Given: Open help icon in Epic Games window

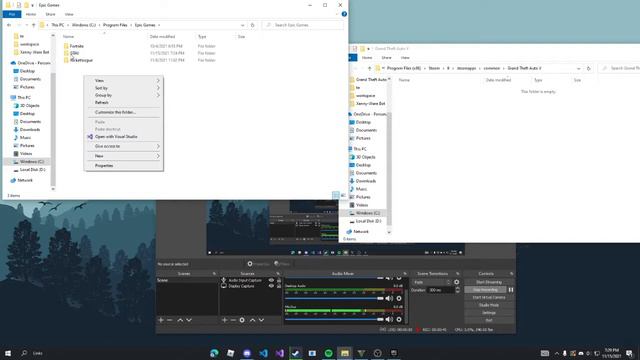Looking at the screenshot, I should tap(344, 14).
